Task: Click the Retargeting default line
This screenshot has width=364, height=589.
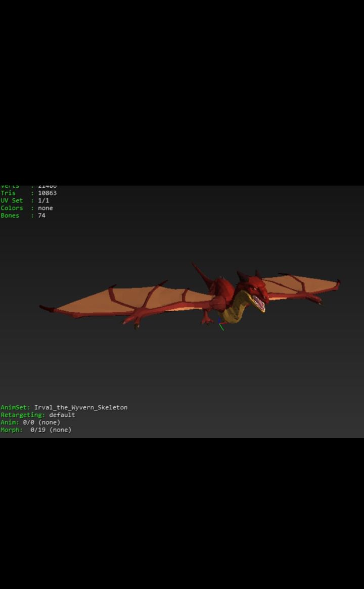Action: [38, 415]
